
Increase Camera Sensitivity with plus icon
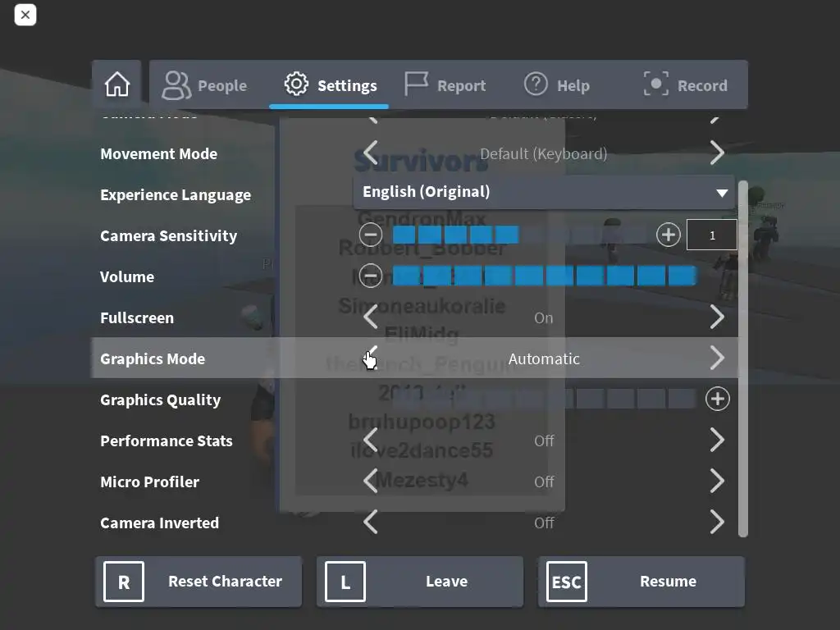tap(668, 235)
